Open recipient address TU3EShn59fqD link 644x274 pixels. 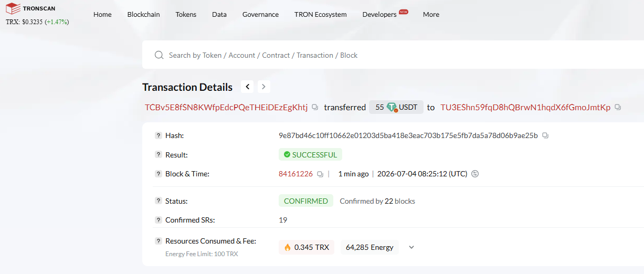(x=525, y=107)
